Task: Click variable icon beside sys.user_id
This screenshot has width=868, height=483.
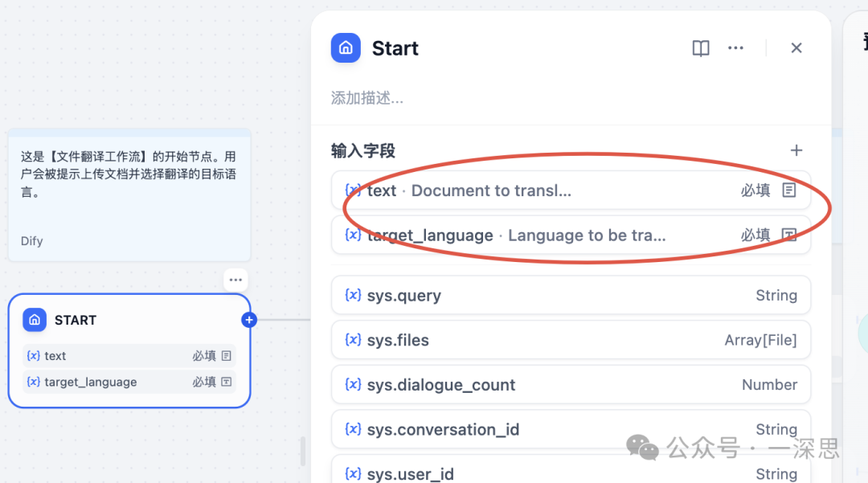Action: [353, 474]
